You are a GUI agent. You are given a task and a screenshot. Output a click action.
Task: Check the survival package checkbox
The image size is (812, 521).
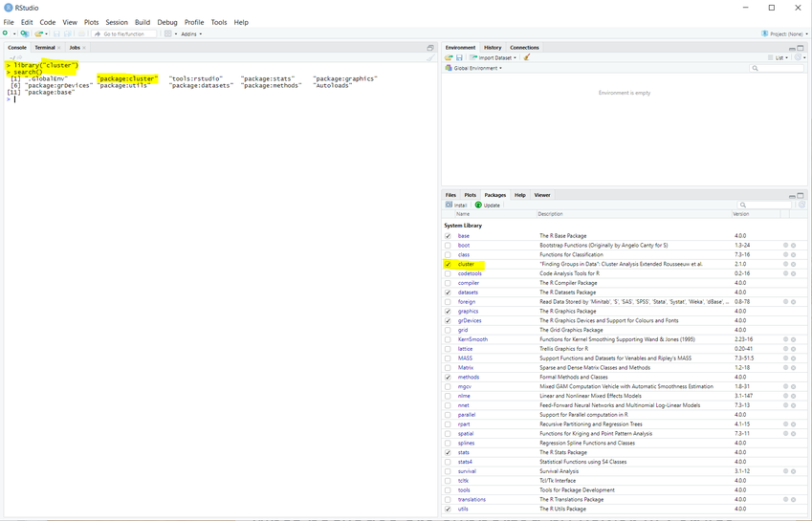coord(448,471)
